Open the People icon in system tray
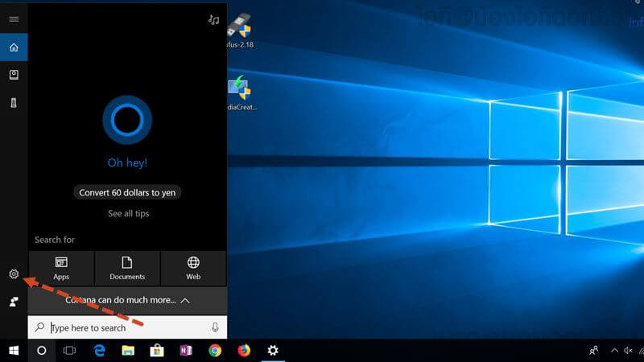Image resolution: width=644 pixels, height=362 pixels. (x=594, y=351)
